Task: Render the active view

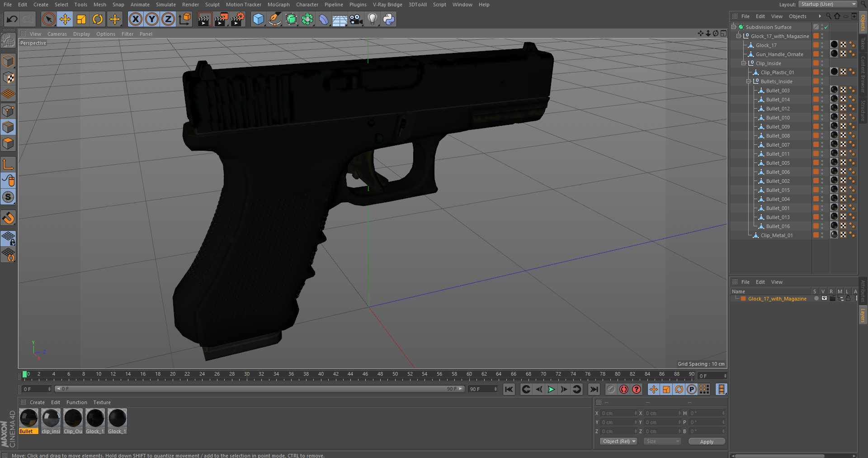Action: pos(204,19)
